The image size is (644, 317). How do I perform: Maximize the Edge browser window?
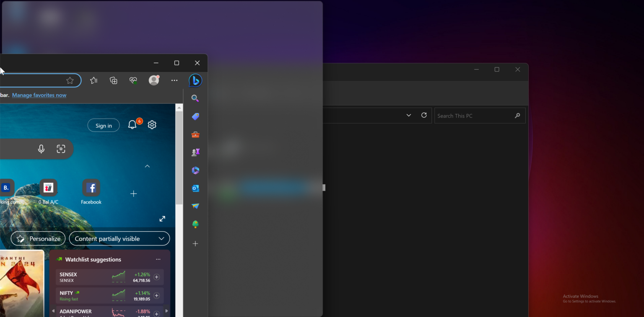(177, 63)
